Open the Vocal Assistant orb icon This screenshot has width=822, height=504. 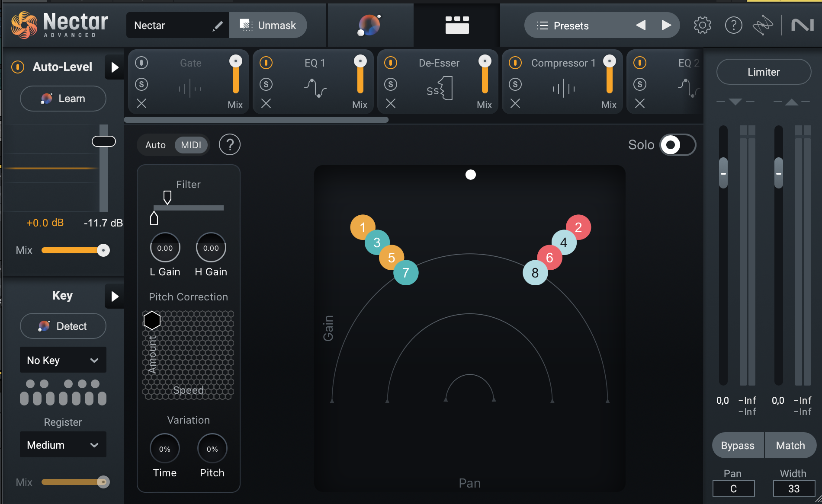tap(369, 25)
